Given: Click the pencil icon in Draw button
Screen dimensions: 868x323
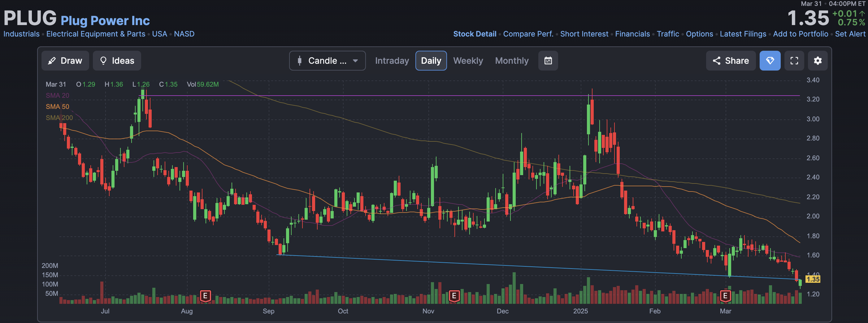Looking at the screenshot, I should click(52, 61).
